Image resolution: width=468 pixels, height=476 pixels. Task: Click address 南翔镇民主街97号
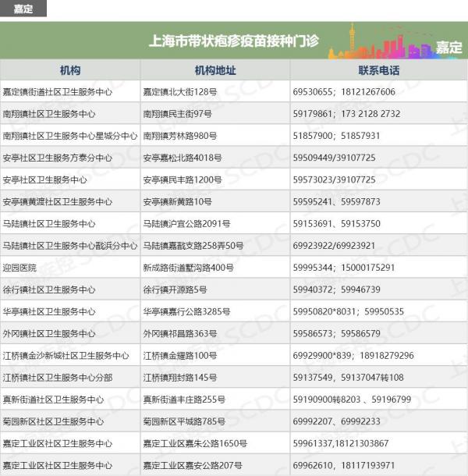pos(178,114)
